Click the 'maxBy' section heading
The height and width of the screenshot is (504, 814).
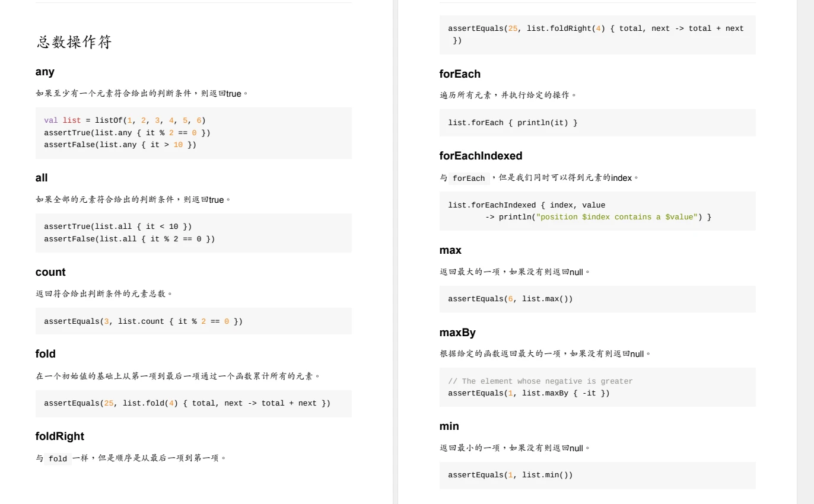457,333
